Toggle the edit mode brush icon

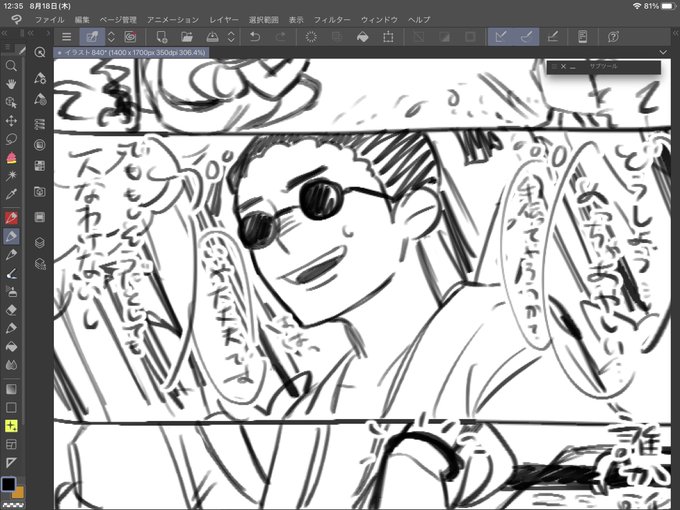click(x=92, y=37)
